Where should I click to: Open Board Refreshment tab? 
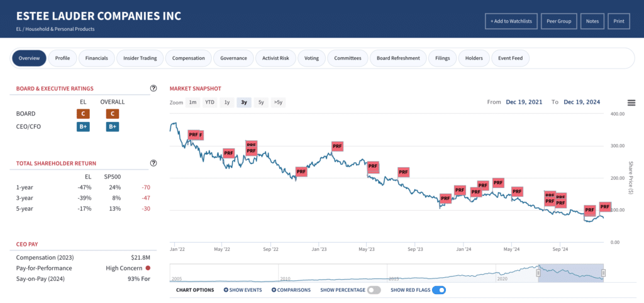pyautogui.click(x=398, y=58)
